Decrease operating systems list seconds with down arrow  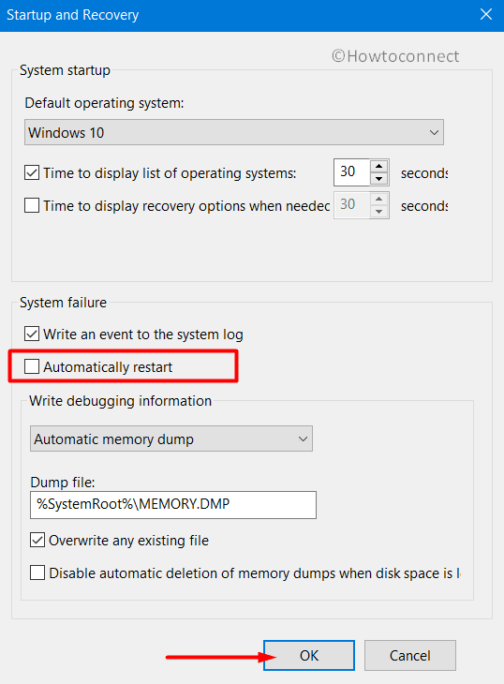pos(379,179)
